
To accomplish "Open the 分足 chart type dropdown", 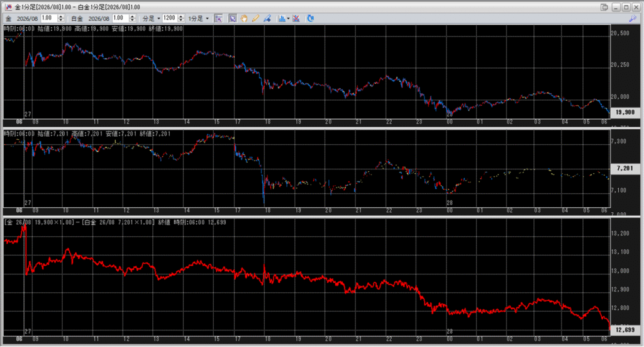I will [151, 18].
